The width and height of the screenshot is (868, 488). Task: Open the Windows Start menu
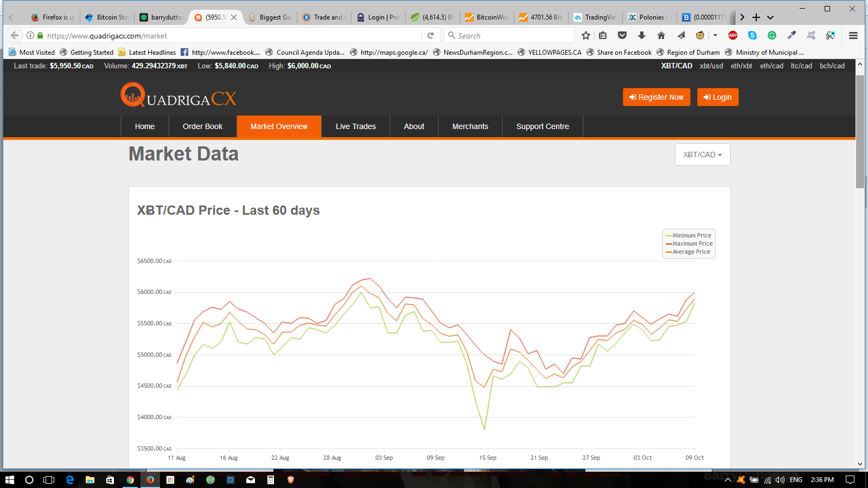click(x=9, y=480)
